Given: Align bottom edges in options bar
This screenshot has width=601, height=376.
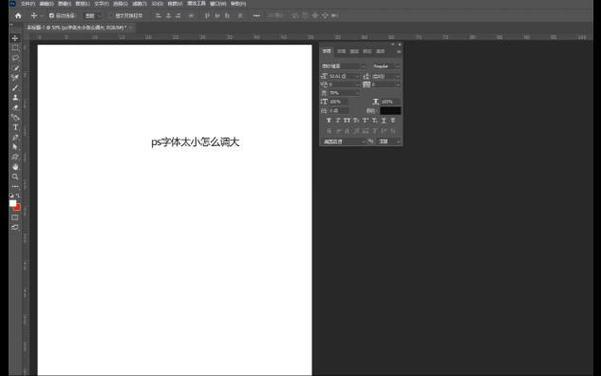Looking at the screenshot, I should click(x=227, y=16).
